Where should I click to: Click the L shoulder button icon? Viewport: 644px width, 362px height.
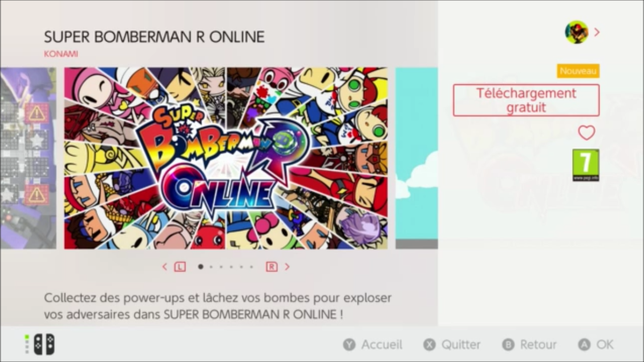pyautogui.click(x=180, y=267)
